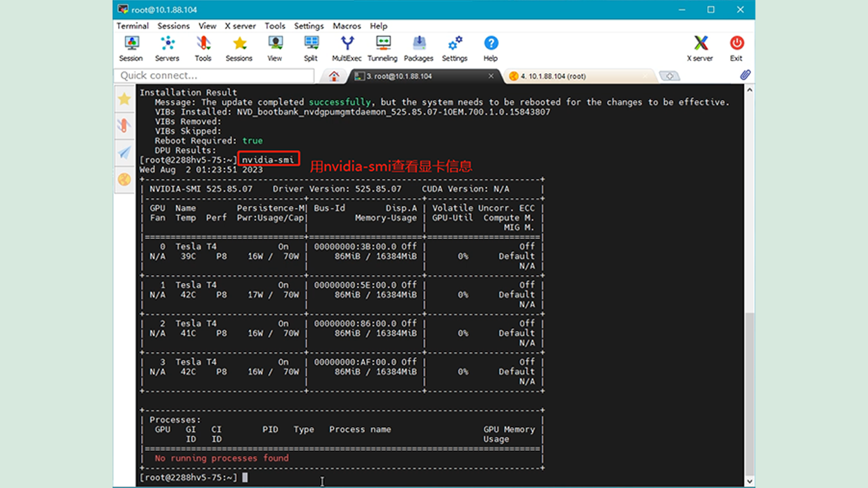
Task: Click the paperclip attach icon
Action: pos(745,75)
